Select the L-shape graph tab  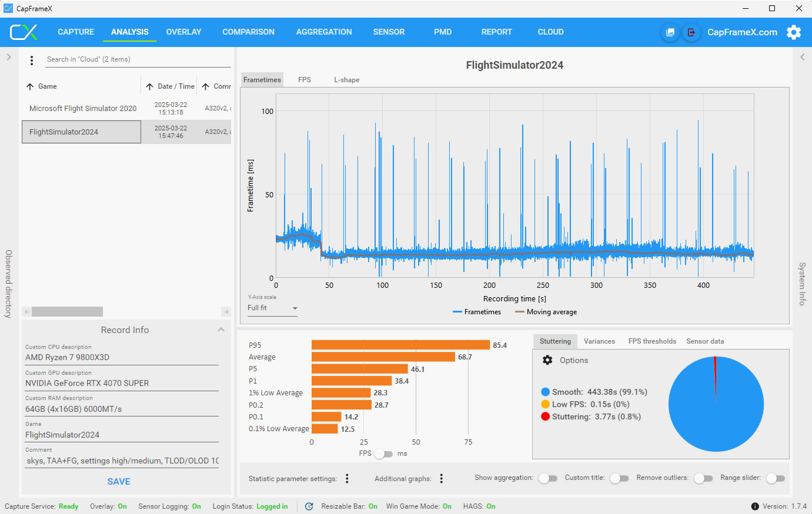point(347,80)
